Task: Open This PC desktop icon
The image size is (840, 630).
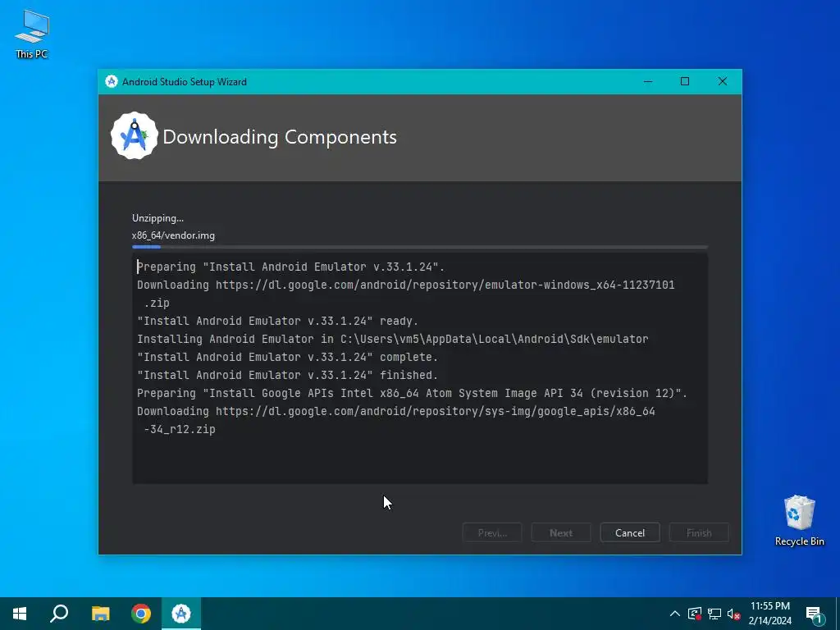Action: click(x=32, y=34)
